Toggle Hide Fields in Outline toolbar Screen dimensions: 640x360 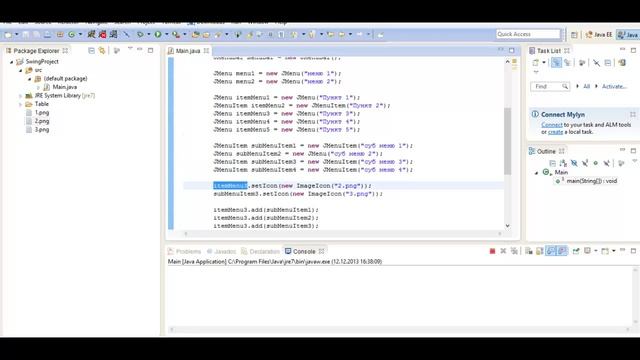(574, 163)
